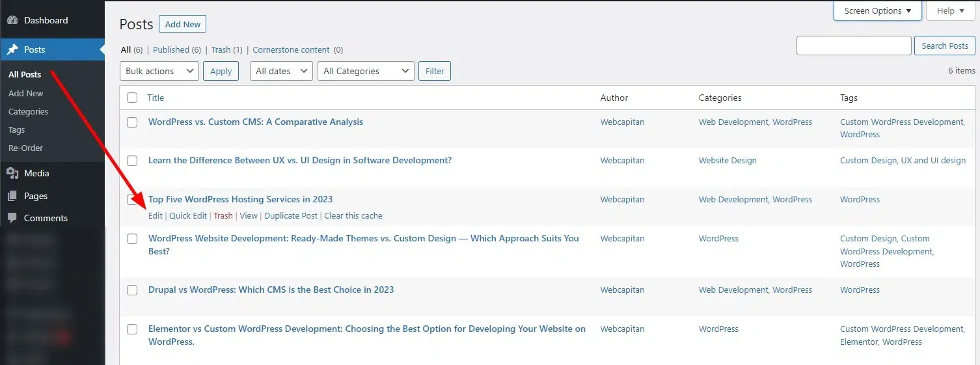Open Drupal vs WordPress: Which CMS post
The height and width of the screenshot is (365, 980).
click(271, 290)
